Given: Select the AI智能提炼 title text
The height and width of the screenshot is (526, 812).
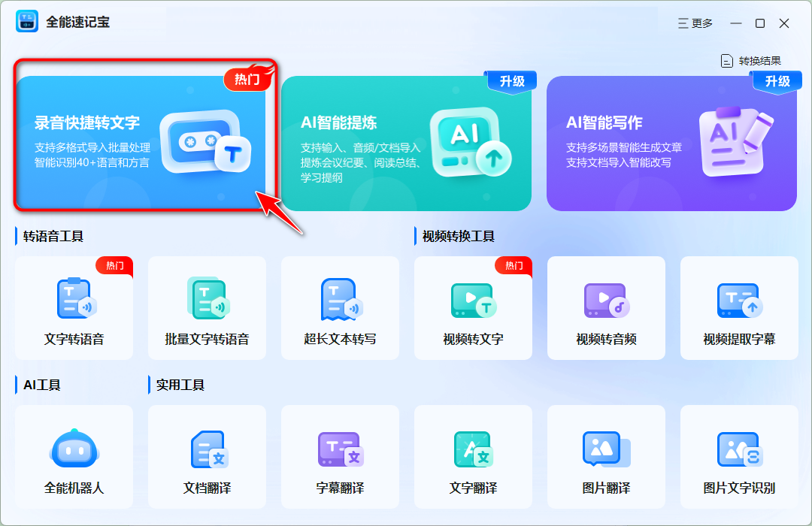Looking at the screenshot, I should coord(338,122).
